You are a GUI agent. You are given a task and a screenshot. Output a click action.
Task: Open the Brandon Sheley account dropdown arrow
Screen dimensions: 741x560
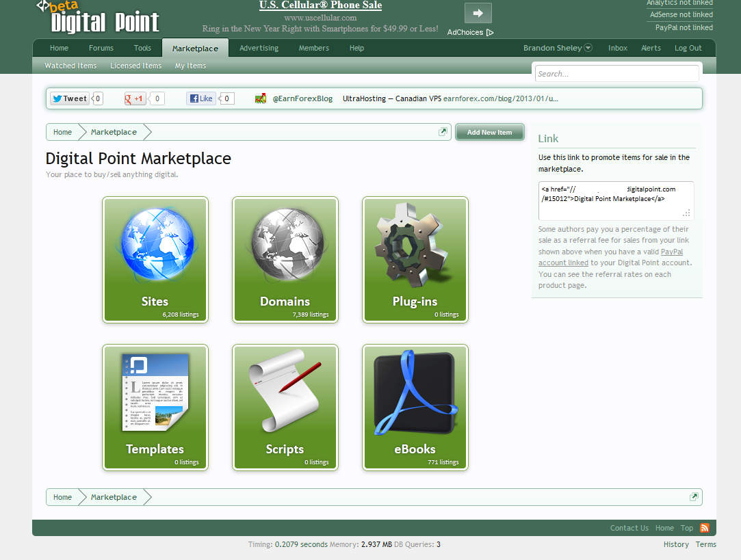(588, 48)
